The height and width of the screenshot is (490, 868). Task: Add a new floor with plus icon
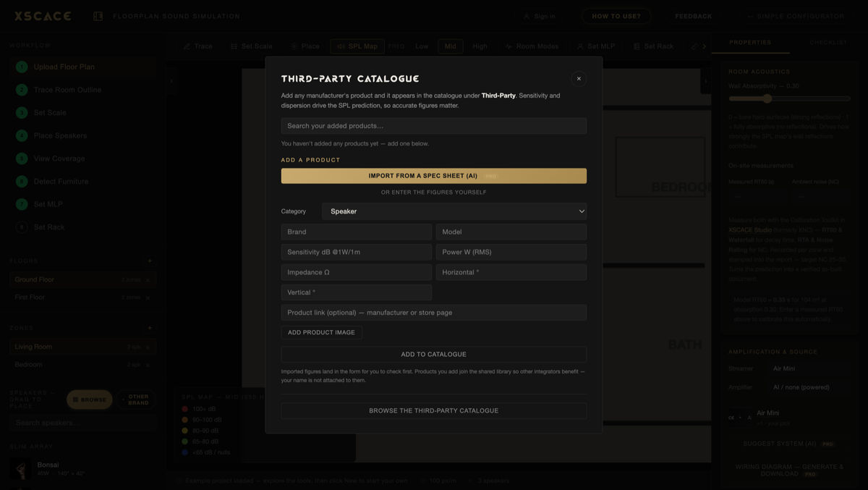point(150,261)
